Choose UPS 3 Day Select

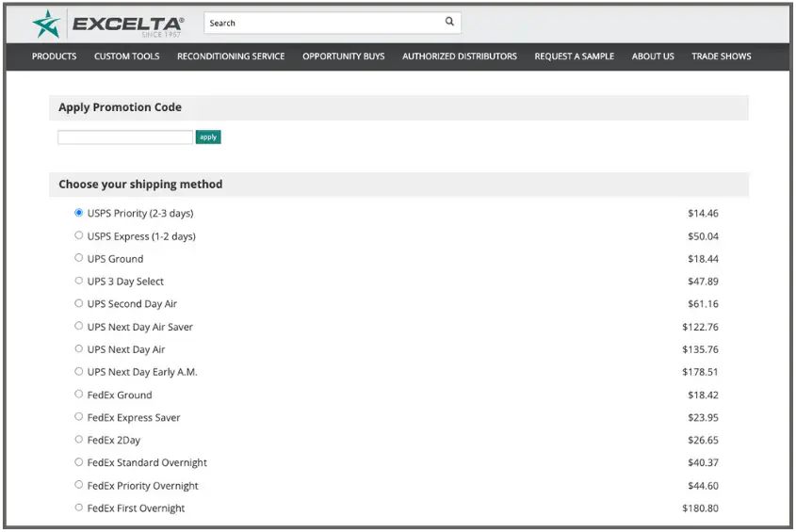click(x=79, y=281)
